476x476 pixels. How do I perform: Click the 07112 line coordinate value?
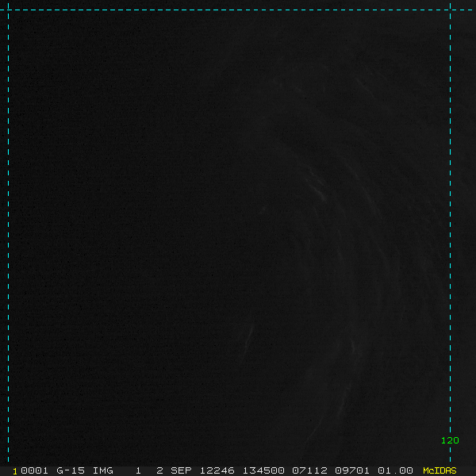click(309, 470)
